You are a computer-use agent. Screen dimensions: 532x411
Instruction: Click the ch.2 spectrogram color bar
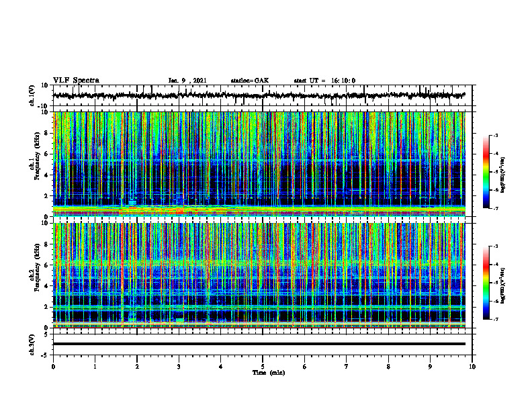point(486,283)
